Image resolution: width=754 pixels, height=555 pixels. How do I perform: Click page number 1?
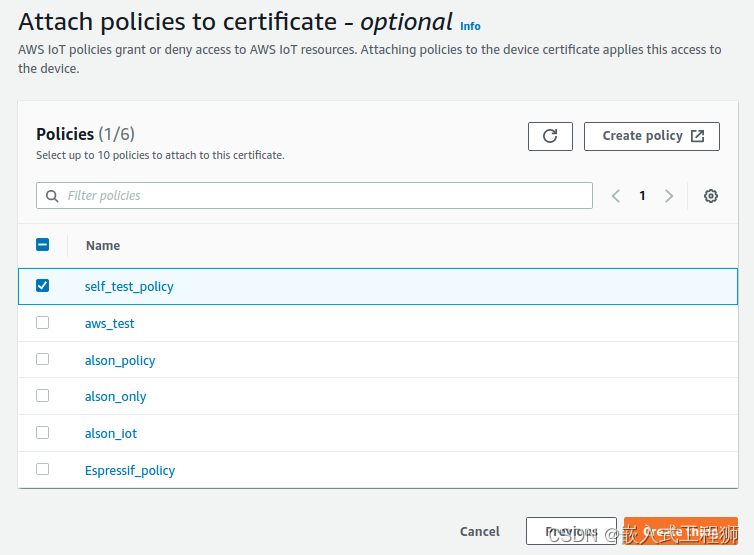pyautogui.click(x=642, y=196)
